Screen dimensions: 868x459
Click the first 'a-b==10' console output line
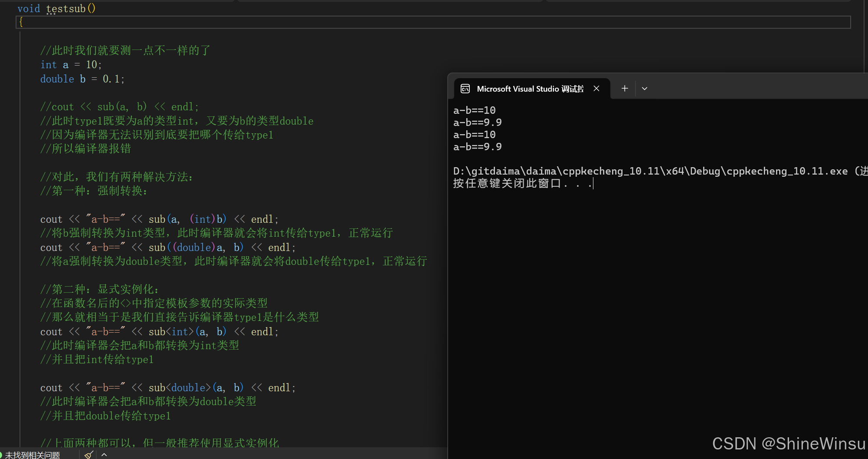point(474,110)
